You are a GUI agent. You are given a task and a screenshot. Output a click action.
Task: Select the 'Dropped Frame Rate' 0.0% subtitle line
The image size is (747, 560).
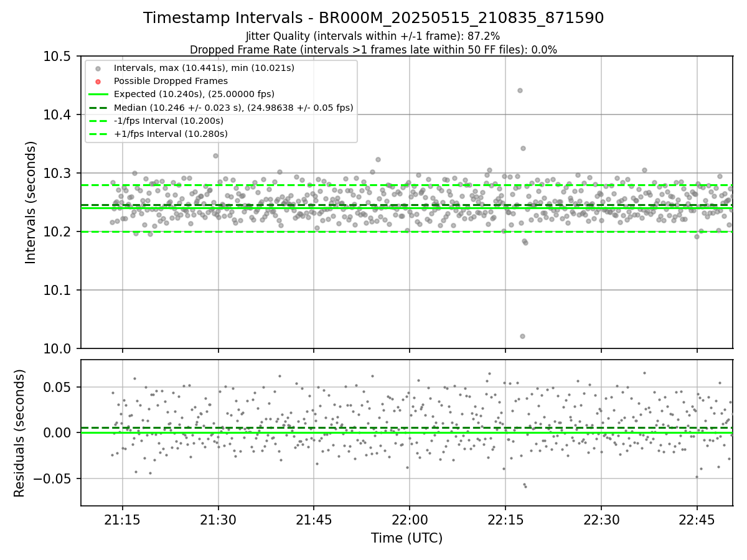[374, 50]
